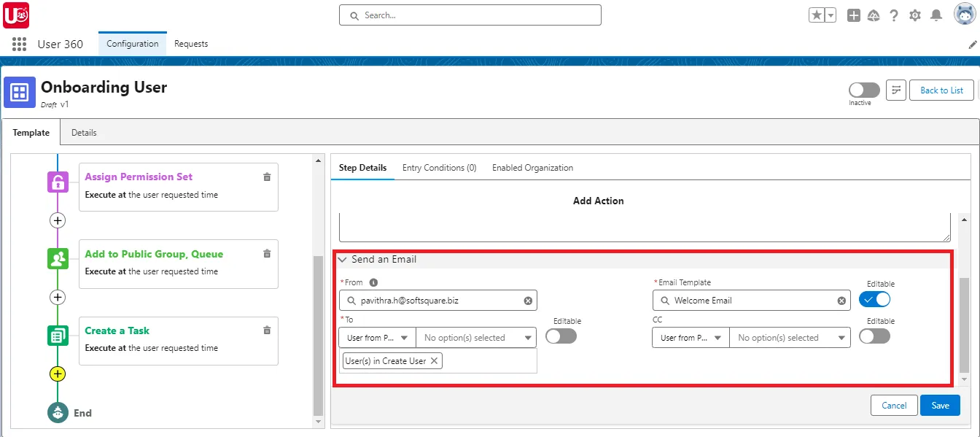980x437 pixels.
Task: Switch to the Details tab
Action: coord(84,132)
